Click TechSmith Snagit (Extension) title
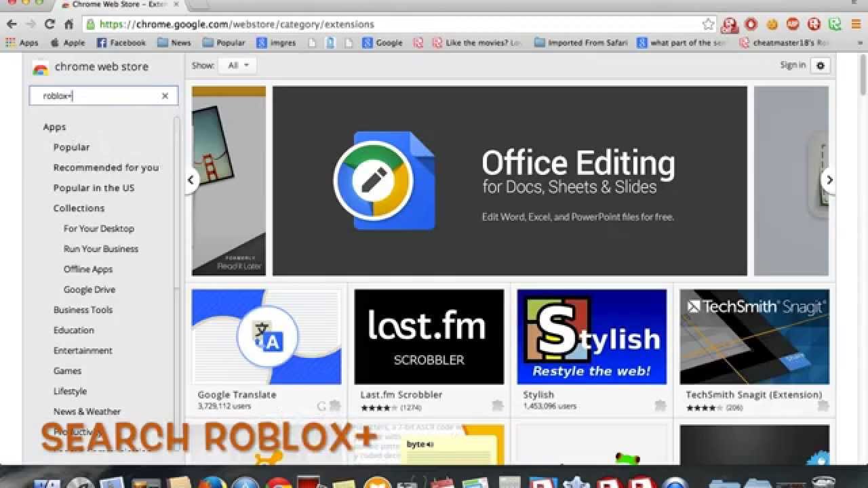 [753, 394]
